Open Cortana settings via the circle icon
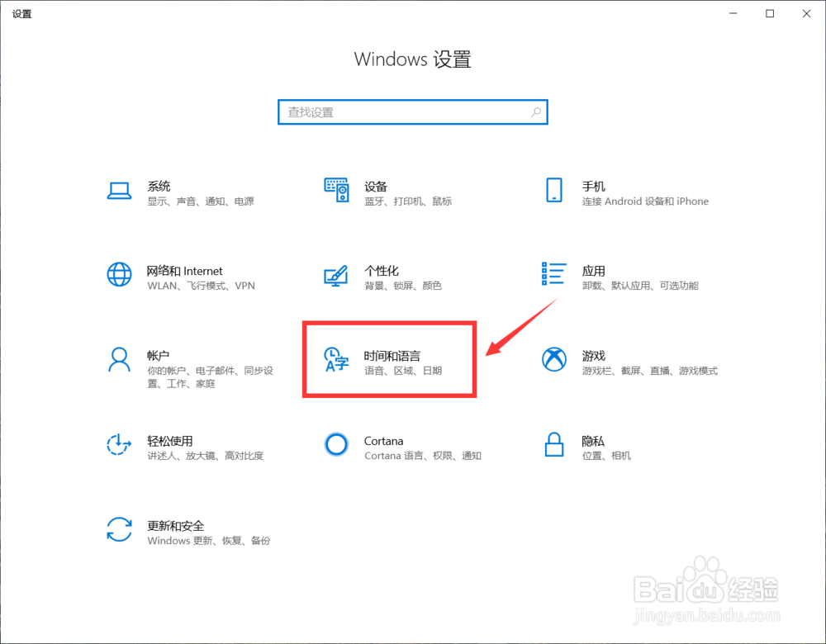 (336, 444)
